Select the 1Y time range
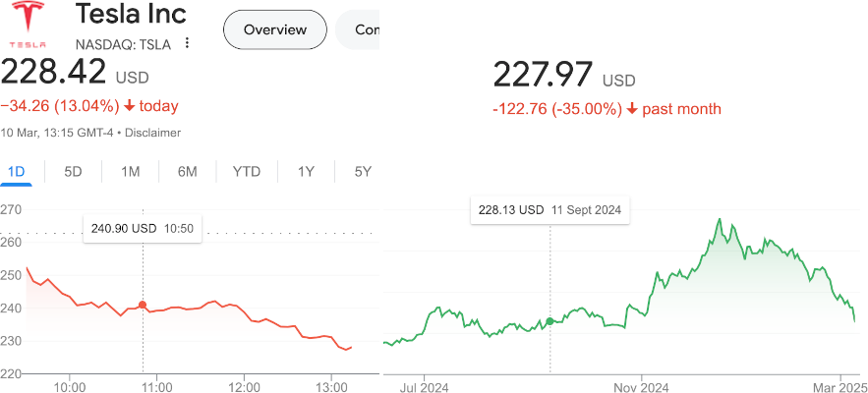Image resolution: width=868 pixels, height=393 pixels. click(306, 172)
